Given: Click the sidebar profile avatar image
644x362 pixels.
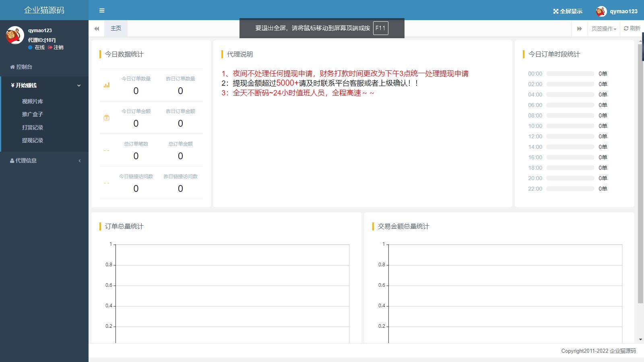Looking at the screenshot, I should (x=15, y=35).
